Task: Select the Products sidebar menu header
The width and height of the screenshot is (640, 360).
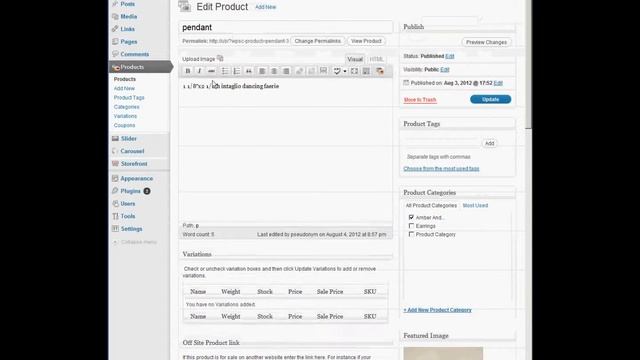Action: (140, 67)
